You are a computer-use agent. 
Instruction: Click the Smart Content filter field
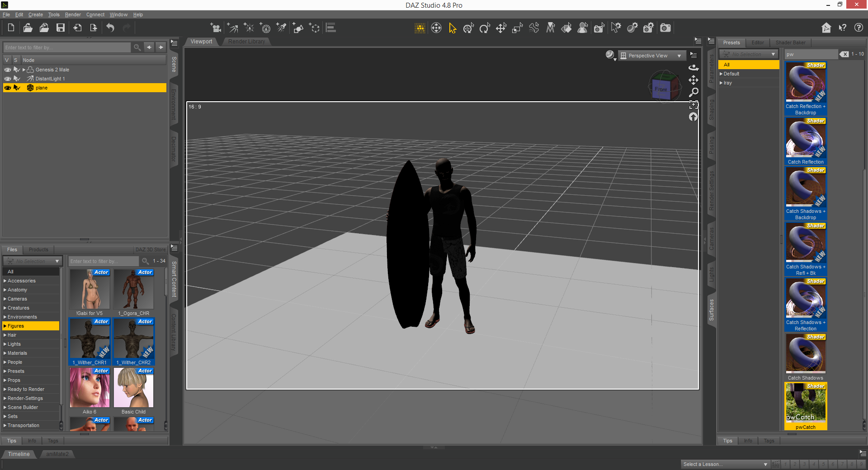(104, 261)
